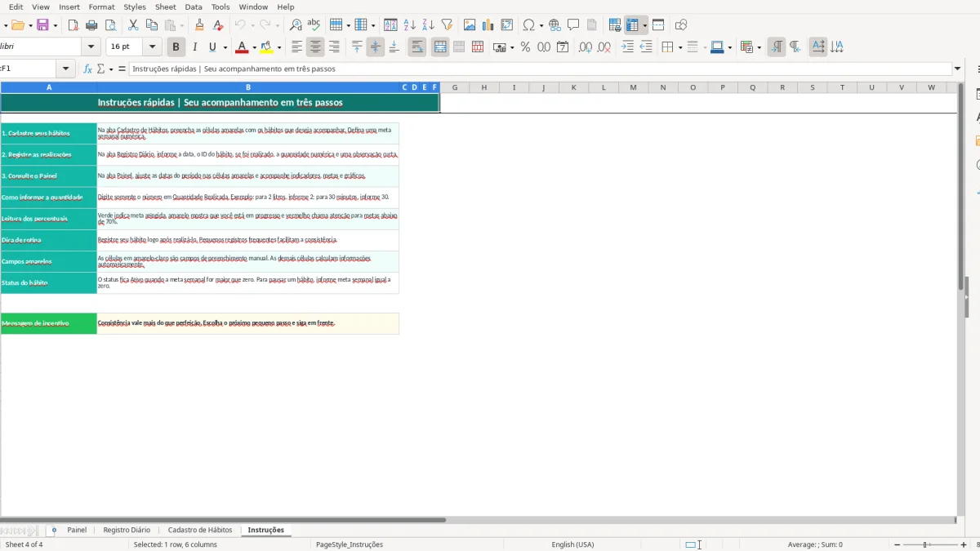Click English (USA) language in status bar
Screen dimensions: 980x551
572,544
